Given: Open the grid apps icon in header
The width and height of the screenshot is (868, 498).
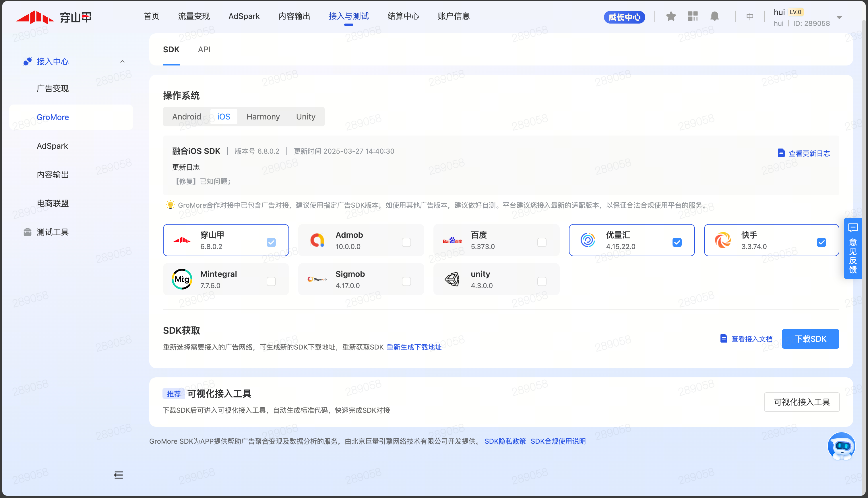Looking at the screenshot, I should (x=693, y=16).
